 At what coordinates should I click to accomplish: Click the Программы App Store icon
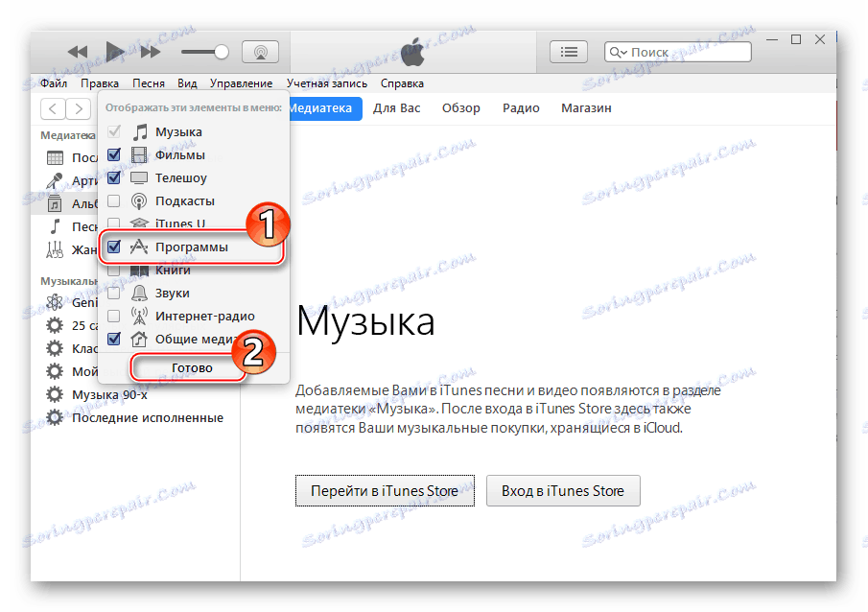click(x=139, y=247)
